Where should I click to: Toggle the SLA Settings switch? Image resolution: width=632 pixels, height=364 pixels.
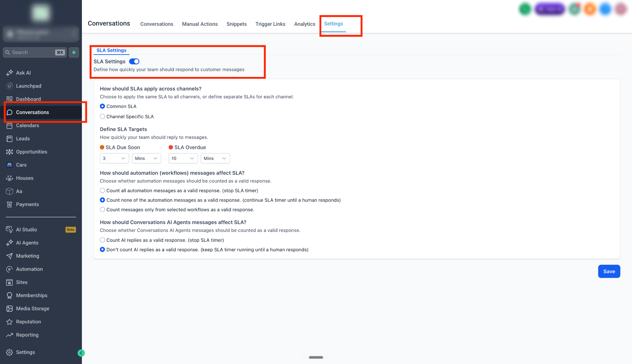click(x=134, y=62)
